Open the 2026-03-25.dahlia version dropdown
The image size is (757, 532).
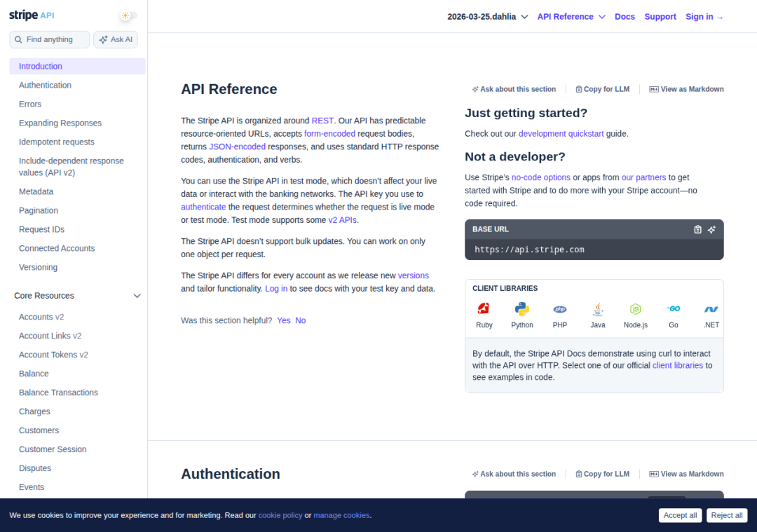486,16
